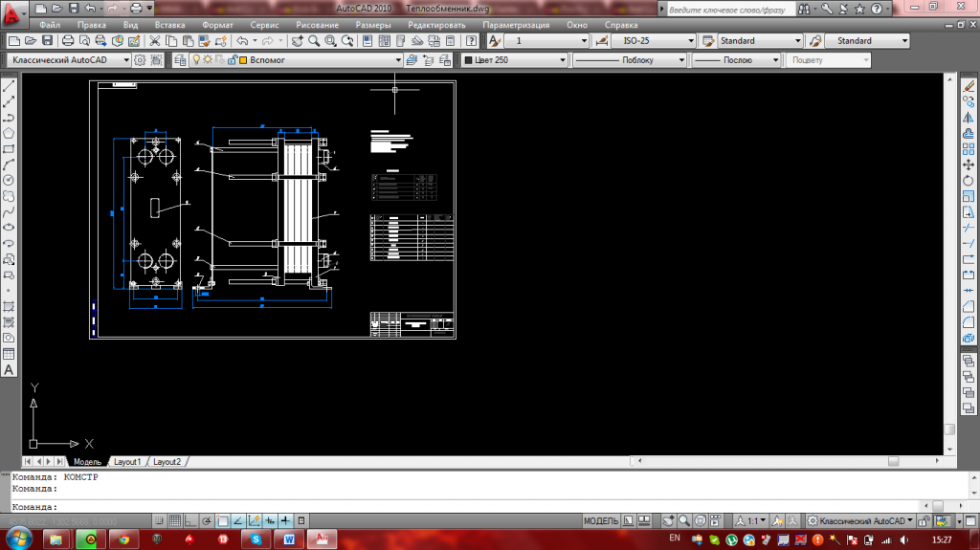This screenshot has width=980, height=550.
Task: Select the Erase modify tool
Action: pyautogui.click(x=969, y=86)
